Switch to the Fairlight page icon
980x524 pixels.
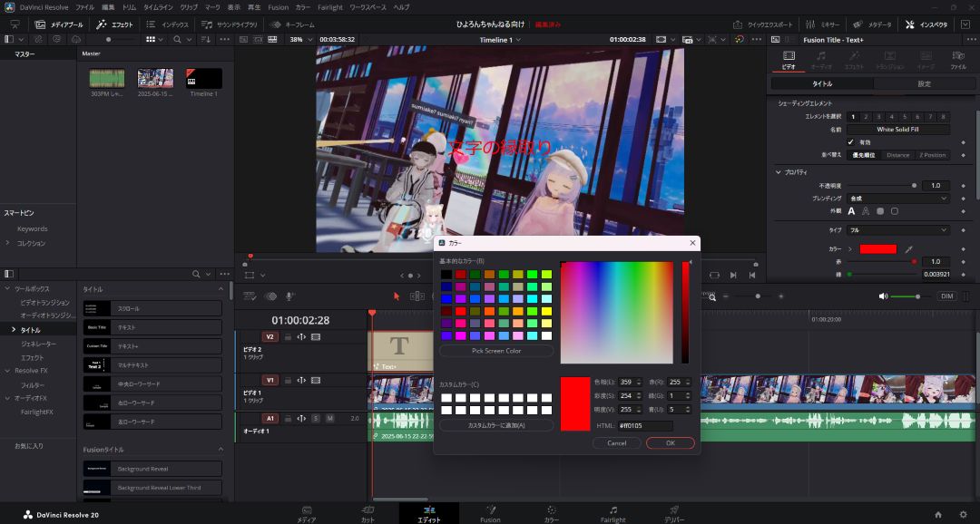(612, 513)
